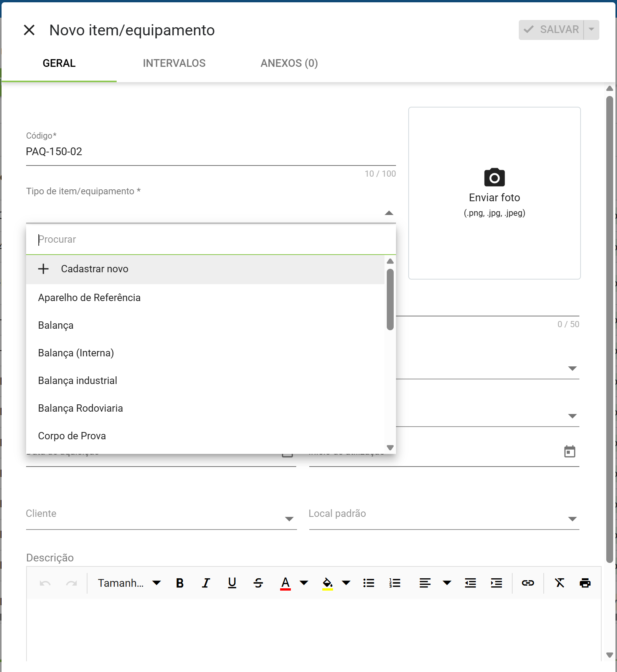Screen dimensions: 617x672
Task: Print the description content
Action: 585,583
